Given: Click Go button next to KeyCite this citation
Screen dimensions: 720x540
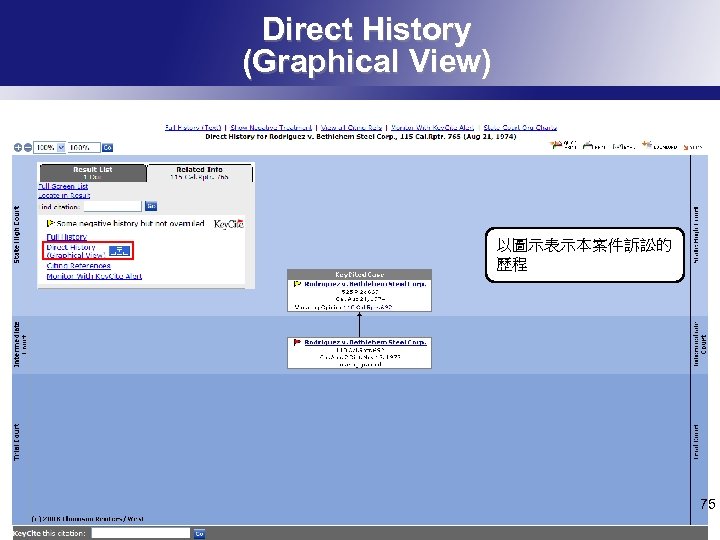Looking at the screenshot, I should [x=199, y=534].
